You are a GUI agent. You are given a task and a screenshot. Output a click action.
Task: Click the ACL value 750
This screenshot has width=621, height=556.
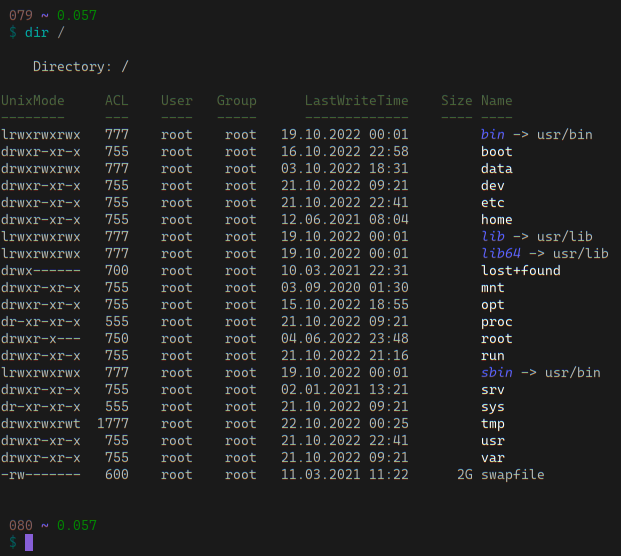point(117,339)
